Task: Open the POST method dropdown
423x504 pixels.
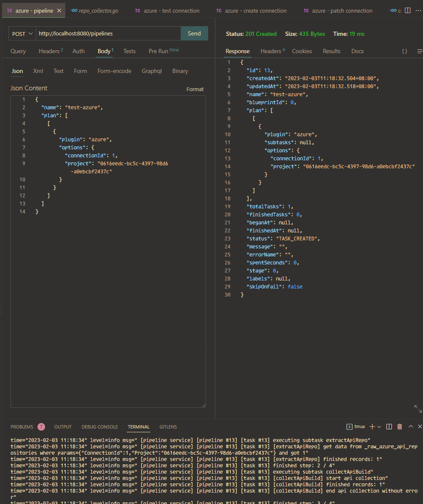Action: point(22,33)
